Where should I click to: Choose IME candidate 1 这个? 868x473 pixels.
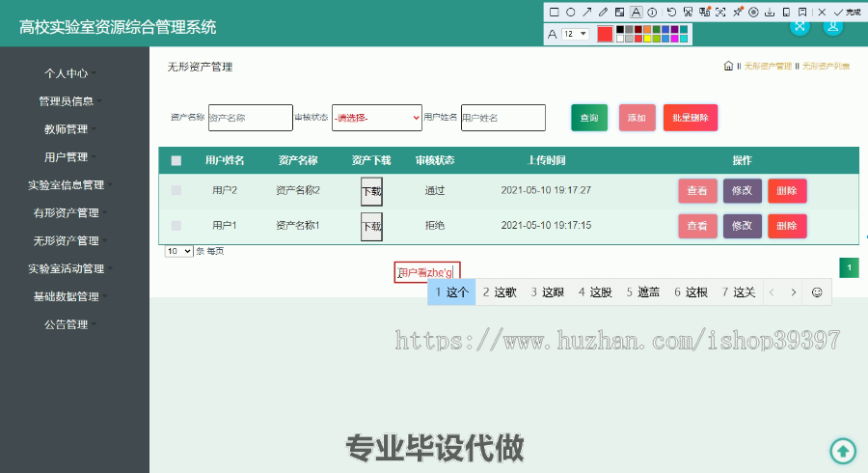coord(451,292)
